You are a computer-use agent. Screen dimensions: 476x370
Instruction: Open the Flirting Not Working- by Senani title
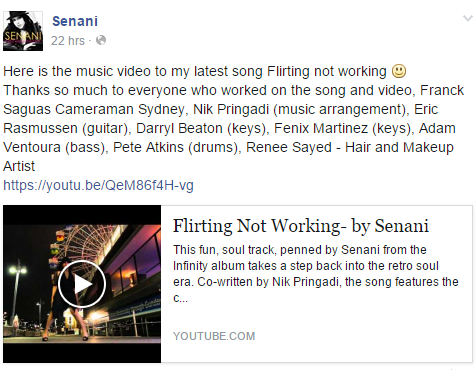301,227
